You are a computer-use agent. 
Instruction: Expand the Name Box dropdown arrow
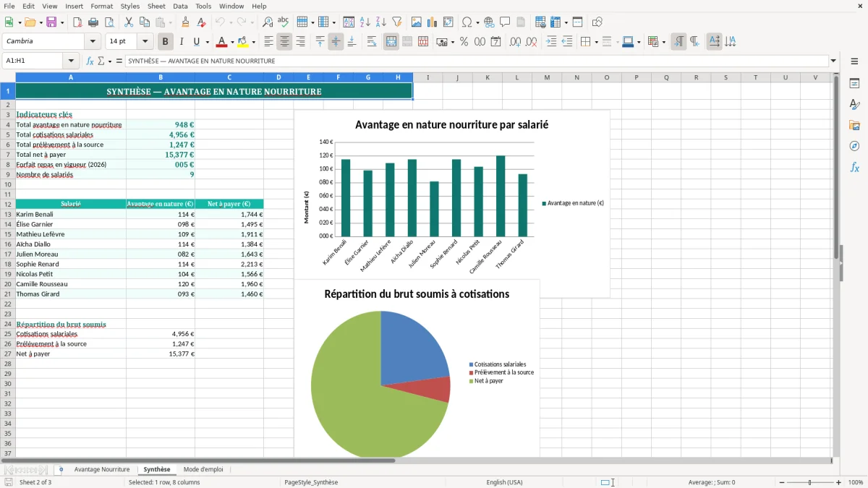71,61
